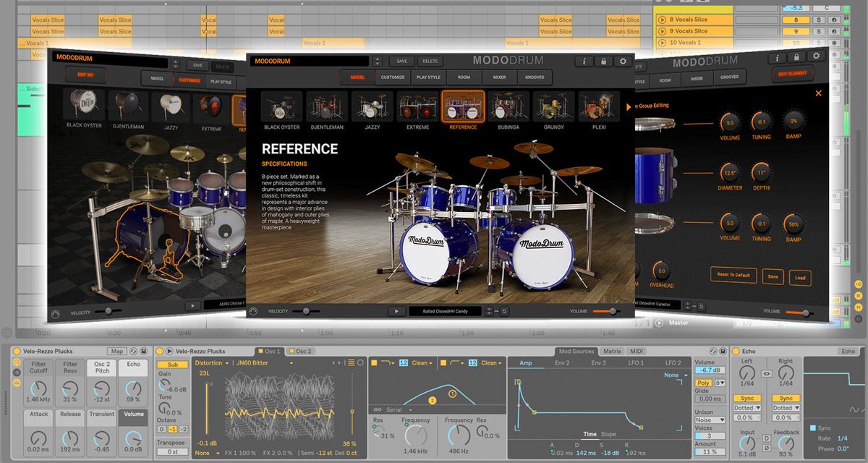Adjust the Velocity slider in center window
The image size is (868, 463).
point(306,311)
